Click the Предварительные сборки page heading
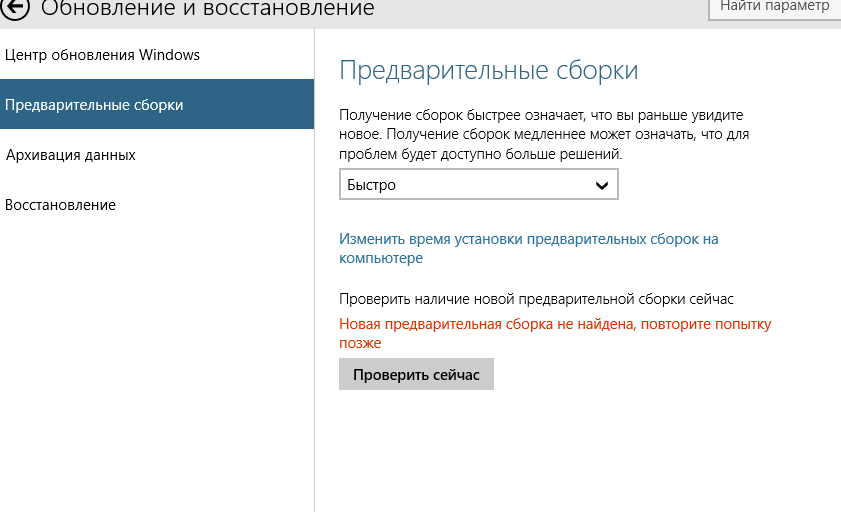This screenshot has height=512, width=841. click(489, 70)
